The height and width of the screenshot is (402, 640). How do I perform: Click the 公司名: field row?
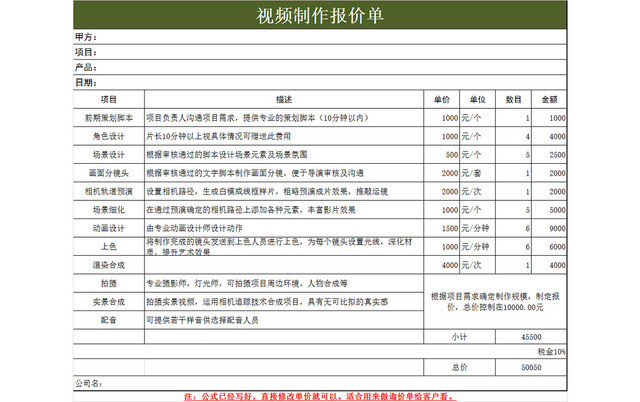pyautogui.click(x=320, y=383)
